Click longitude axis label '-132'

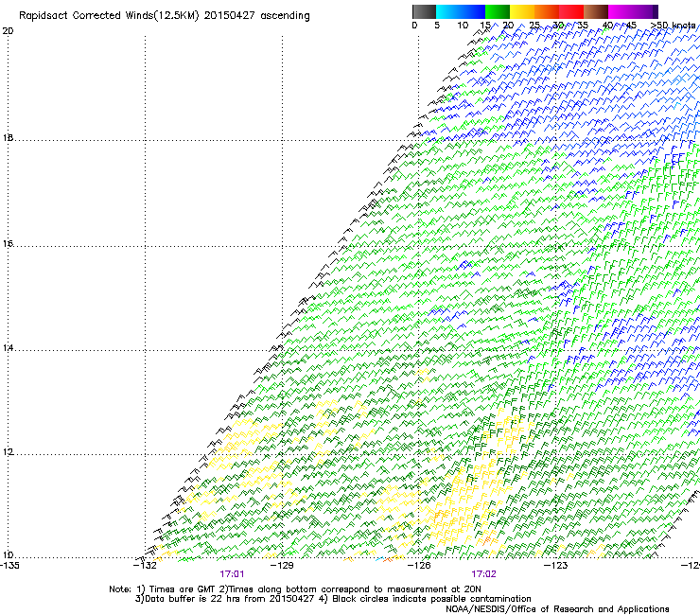tap(145, 566)
